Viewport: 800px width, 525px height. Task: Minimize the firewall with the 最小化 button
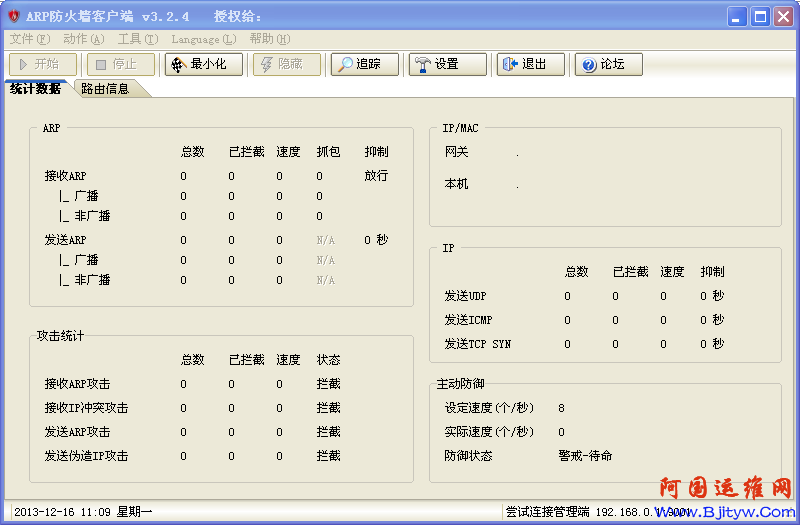[203, 64]
